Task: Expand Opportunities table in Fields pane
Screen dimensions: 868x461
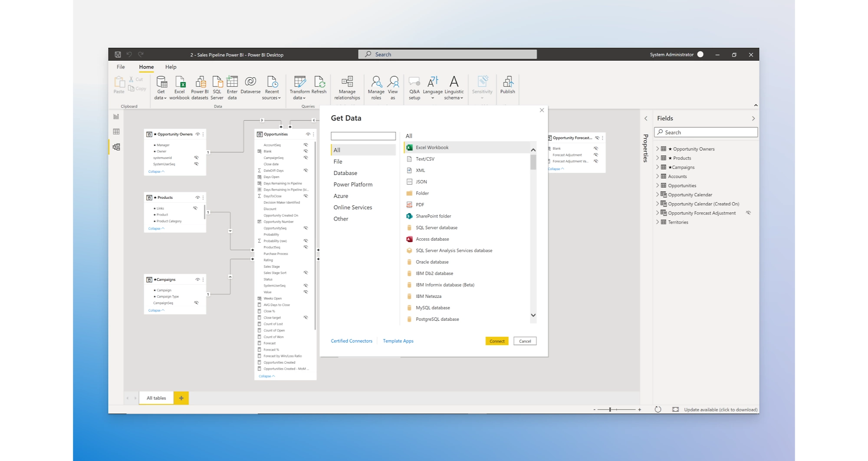Action: click(x=658, y=185)
